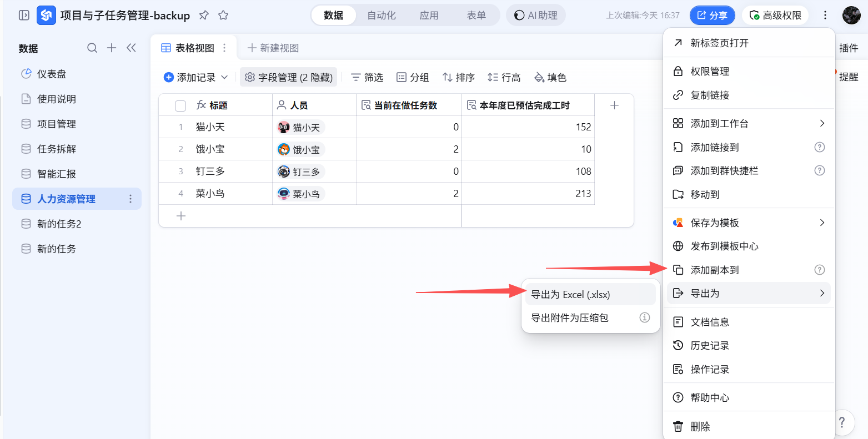Click the add column plus icon

(614, 105)
